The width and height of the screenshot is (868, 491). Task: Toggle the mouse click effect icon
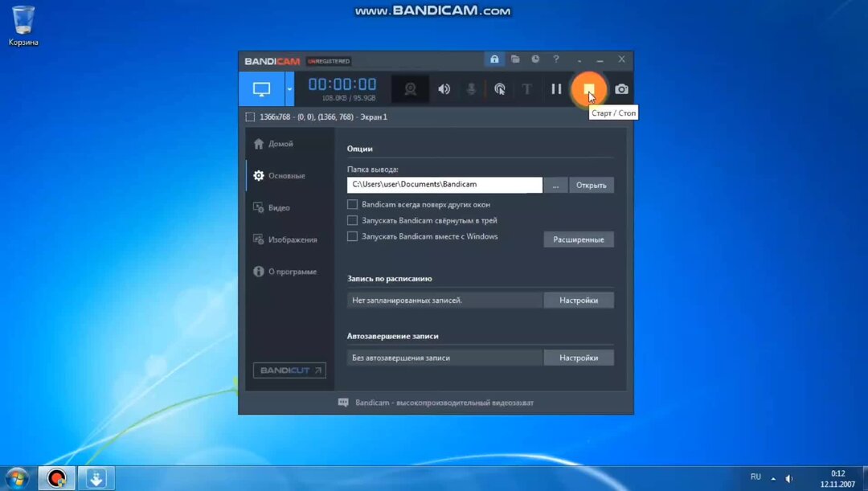pyautogui.click(x=499, y=89)
